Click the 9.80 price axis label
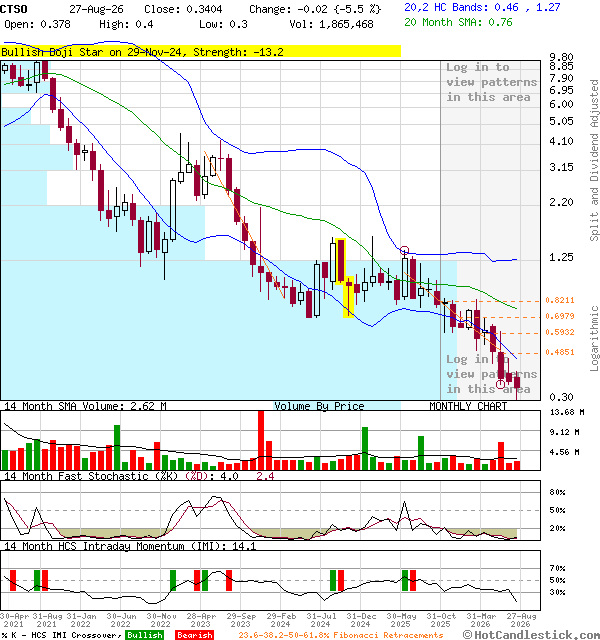This screenshot has width=600, height=640. pyautogui.click(x=561, y=57)
